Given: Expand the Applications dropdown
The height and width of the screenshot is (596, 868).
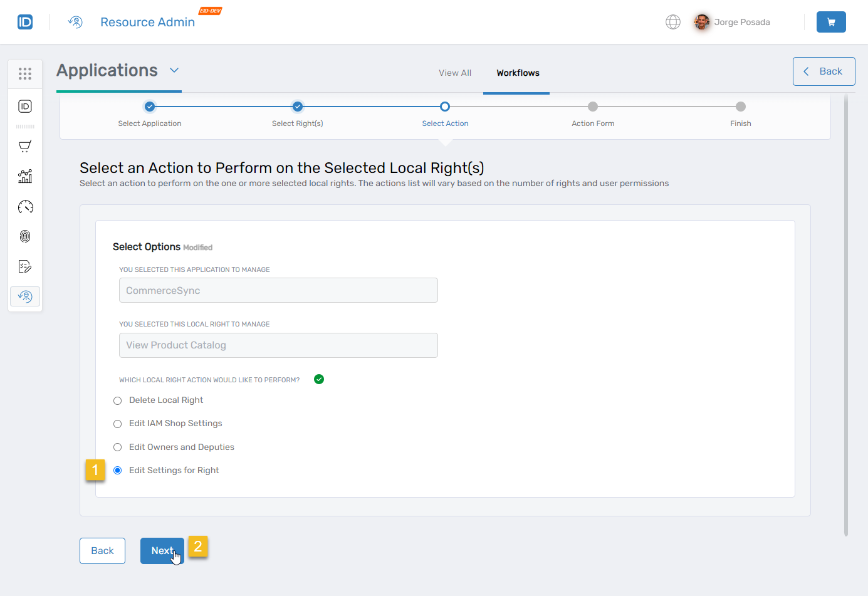Looking at the screenshot, I should coord(174,71).
